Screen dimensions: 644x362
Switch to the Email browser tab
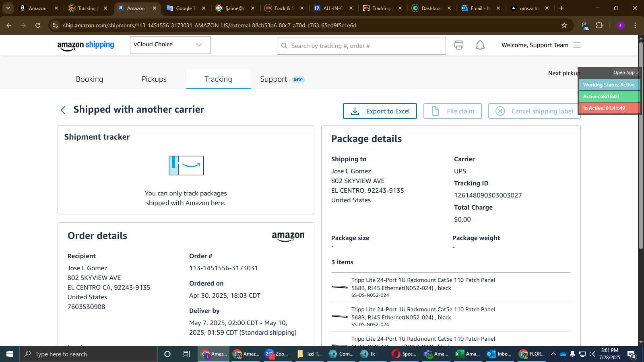(x=481, y=8)
